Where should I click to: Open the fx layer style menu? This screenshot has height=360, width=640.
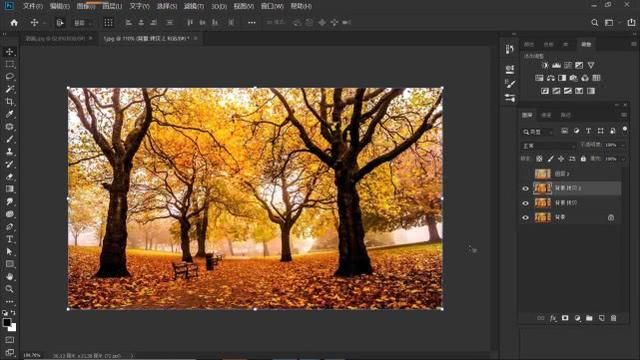[x=553, y=318]
